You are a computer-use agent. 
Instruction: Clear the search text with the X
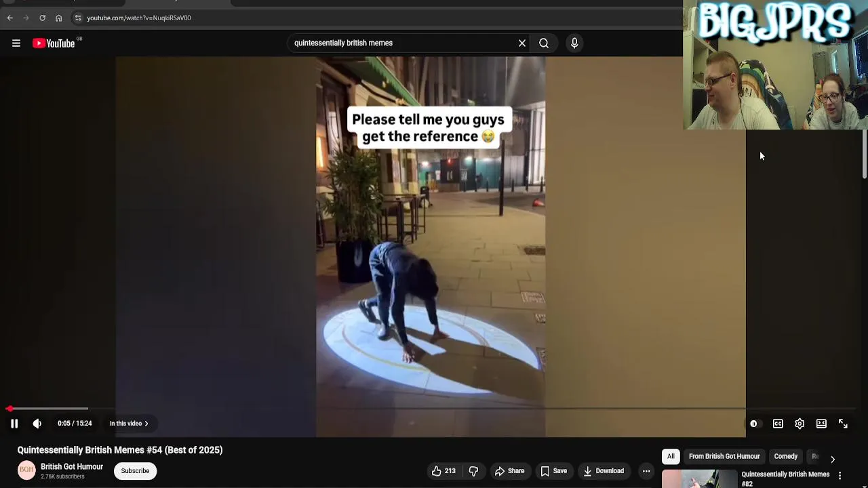pos(522,43)
